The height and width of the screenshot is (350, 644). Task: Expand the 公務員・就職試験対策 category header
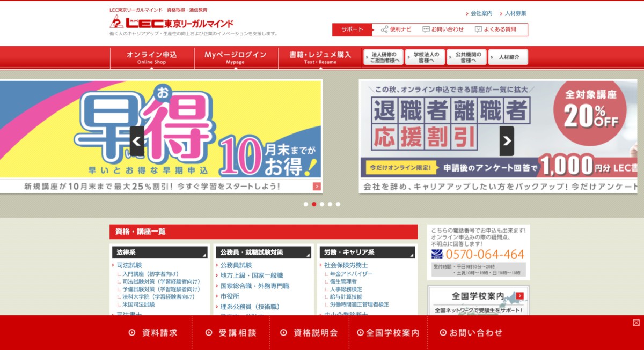click(x=264, y=252)
